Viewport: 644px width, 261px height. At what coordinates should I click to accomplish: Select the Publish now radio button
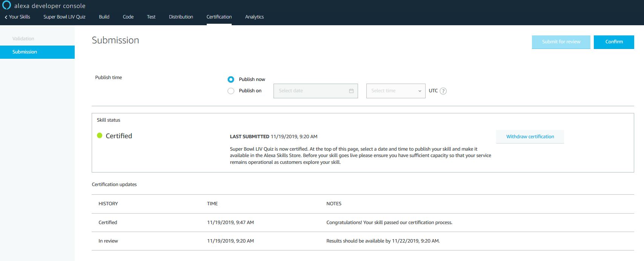[231, 79]
